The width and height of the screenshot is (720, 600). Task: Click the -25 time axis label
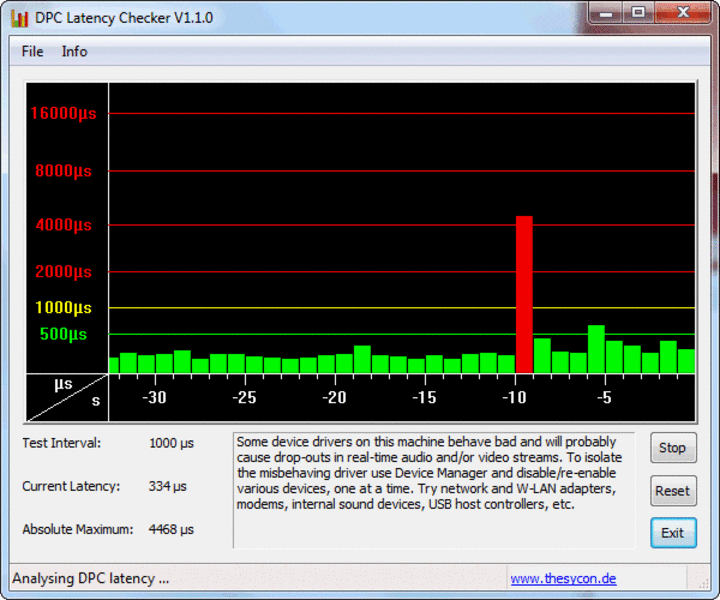244,398
